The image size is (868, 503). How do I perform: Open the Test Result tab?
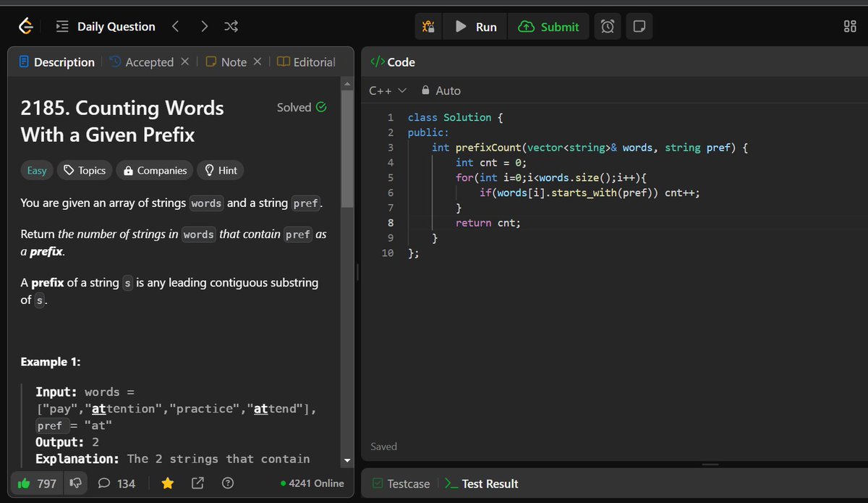click(481, 483)
